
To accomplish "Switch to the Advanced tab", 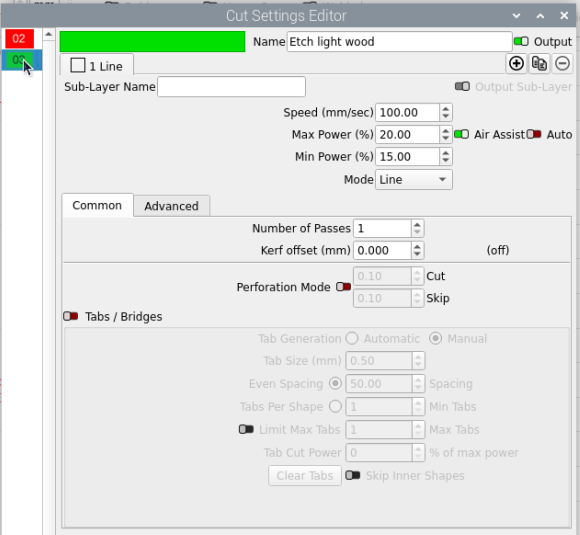I will coord(171,206).
